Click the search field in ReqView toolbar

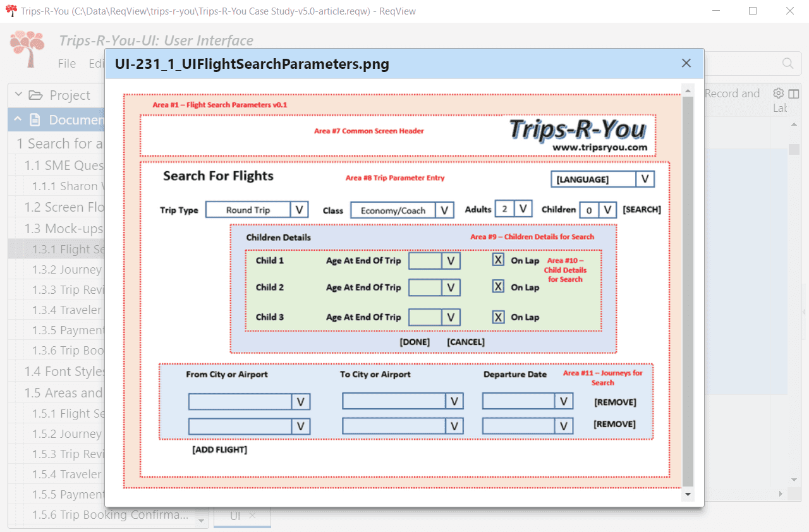point(752,63)
